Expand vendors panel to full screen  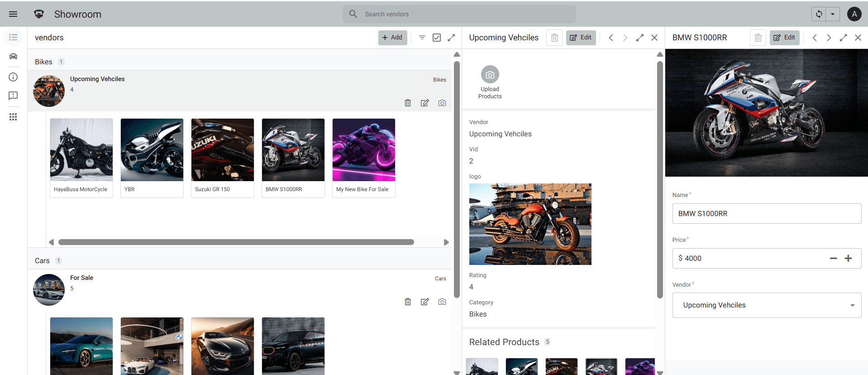click(451, 38)
